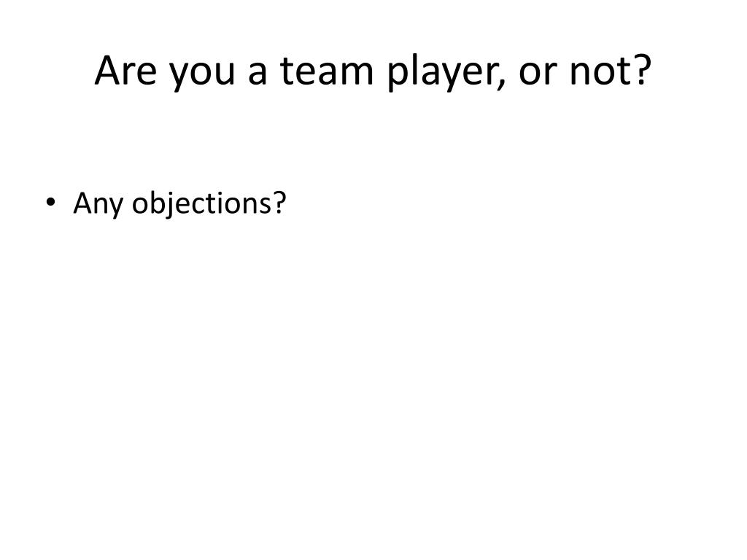The image size is (747, 560).
Task: Click the word "team" in heading
Action: click(x=326, y=71)
